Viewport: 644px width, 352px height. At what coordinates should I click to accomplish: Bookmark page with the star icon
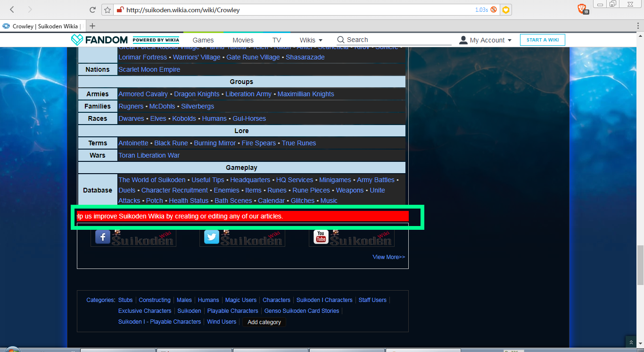(107, 9)
